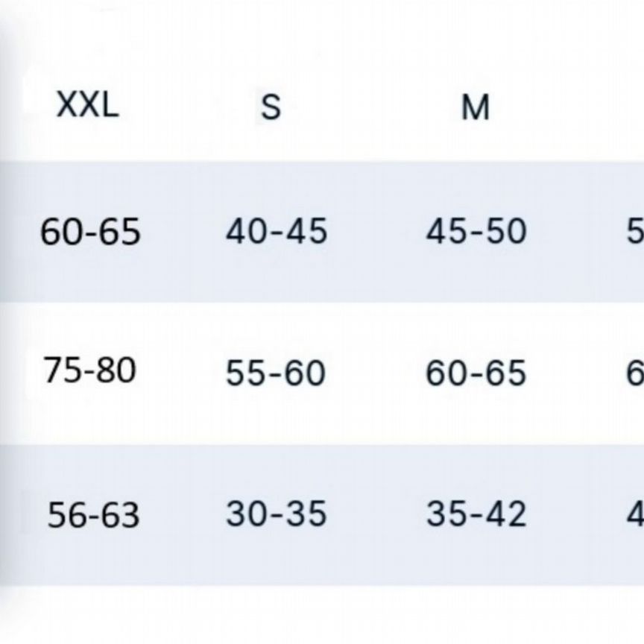The height and width of the screenshot is (644, 644).
Task: Click the 55-60 value under S
Action: [x=276, y=373]
